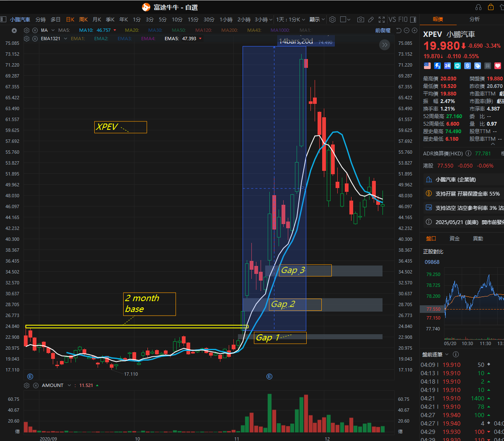Click the US flag market icon
This screenshot has width=504, height=441.
(x=427, y=66)
